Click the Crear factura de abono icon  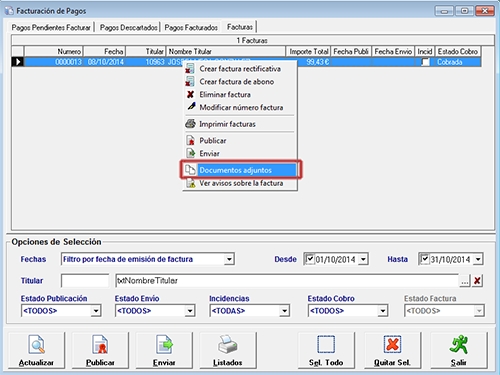coord(190,82)
